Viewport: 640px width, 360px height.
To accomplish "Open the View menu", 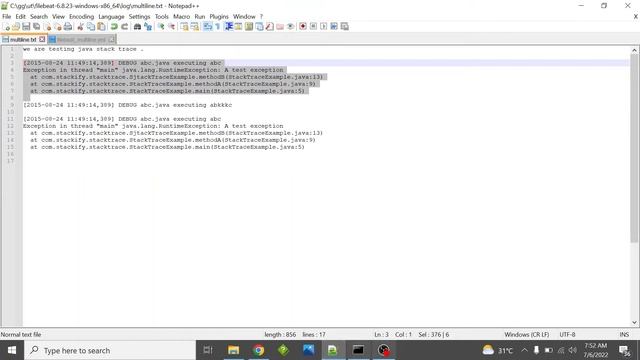I will (x=58, y=17).
